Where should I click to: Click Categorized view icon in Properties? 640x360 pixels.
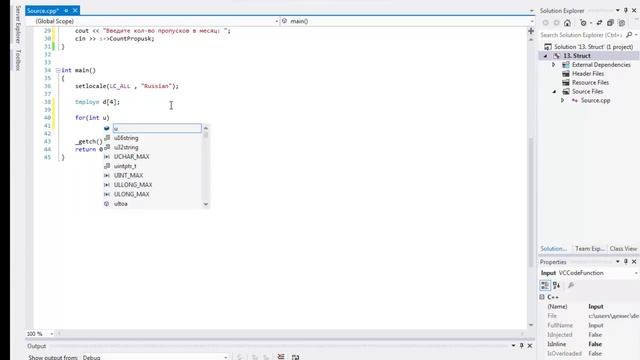pyautogui.click(x=545, y=285)
